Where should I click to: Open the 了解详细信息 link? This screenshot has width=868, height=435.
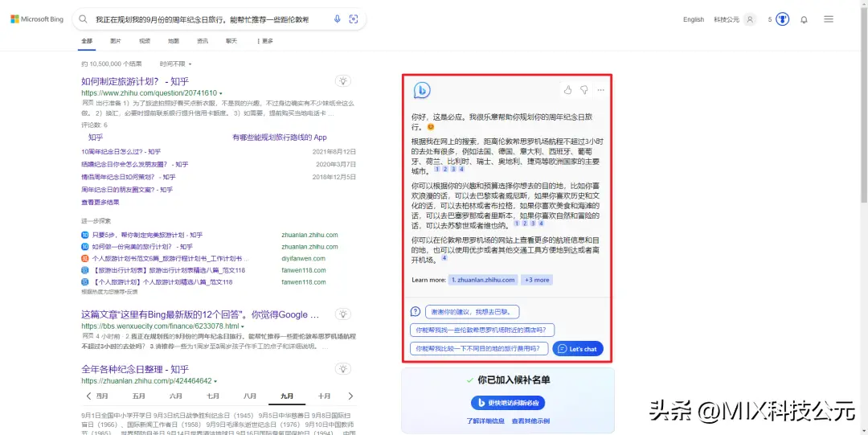[x=485, y=421]
